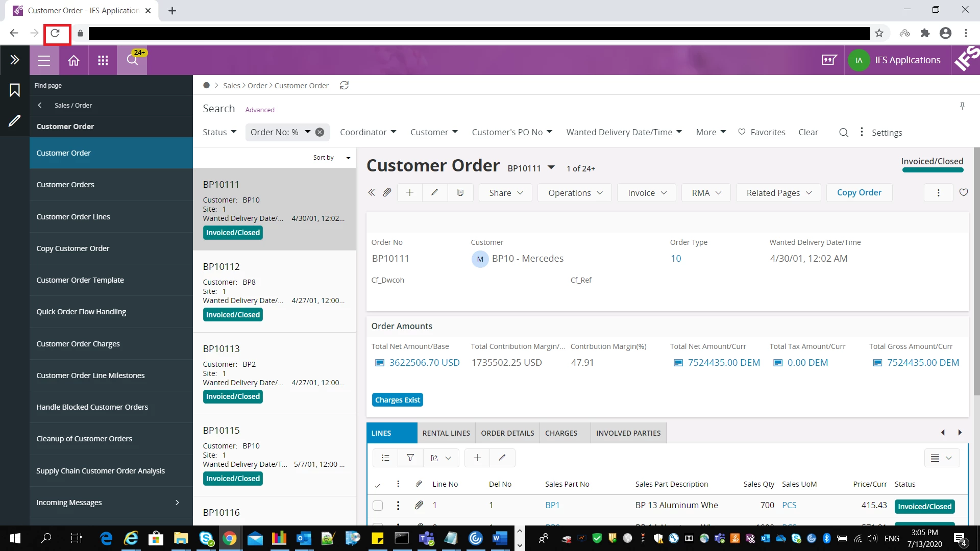
Task: Refresh page using breadcrumb reload icon
Action: click(x=344, y=85)
